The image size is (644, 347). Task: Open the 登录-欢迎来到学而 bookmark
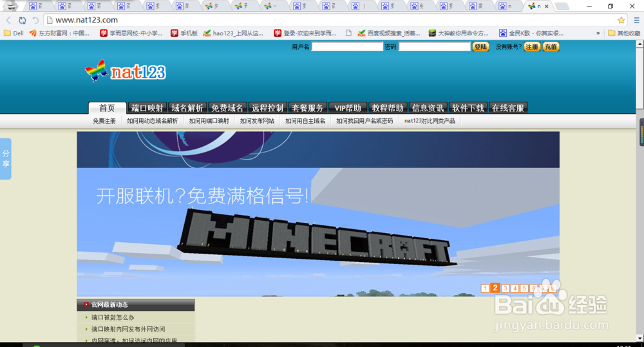[305, 33]
